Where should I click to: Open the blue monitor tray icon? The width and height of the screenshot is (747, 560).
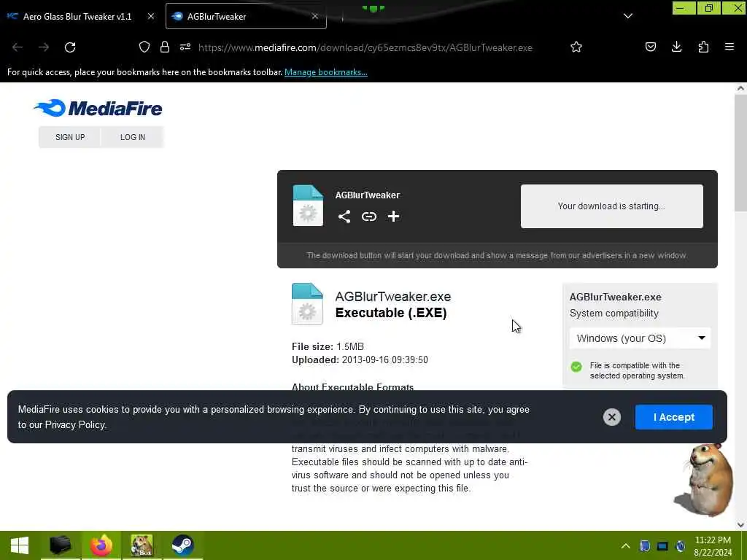662,546
